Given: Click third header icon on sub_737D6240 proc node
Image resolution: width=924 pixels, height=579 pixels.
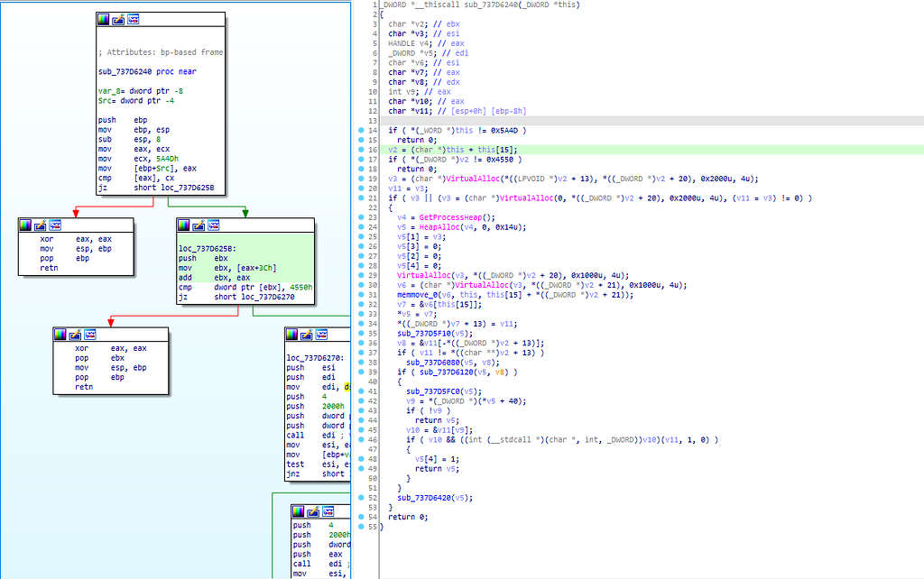Looking at the screenshot, I should pos(134,20).
